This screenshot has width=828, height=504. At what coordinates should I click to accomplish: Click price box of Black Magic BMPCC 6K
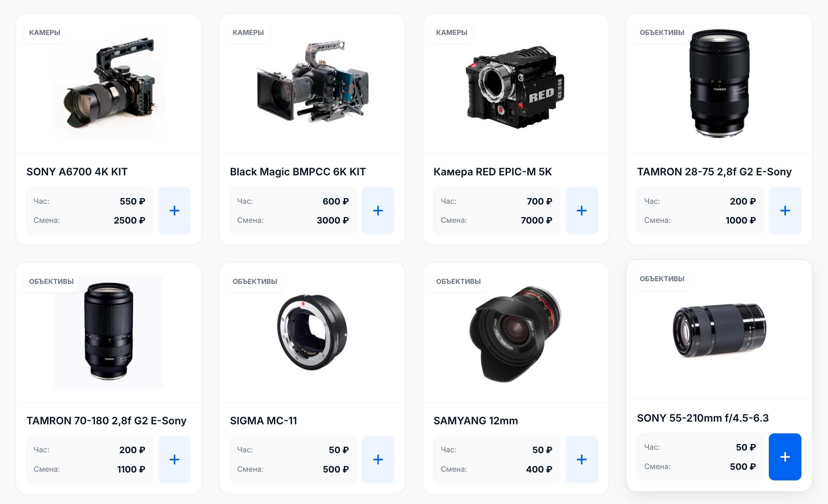[293, 211]
